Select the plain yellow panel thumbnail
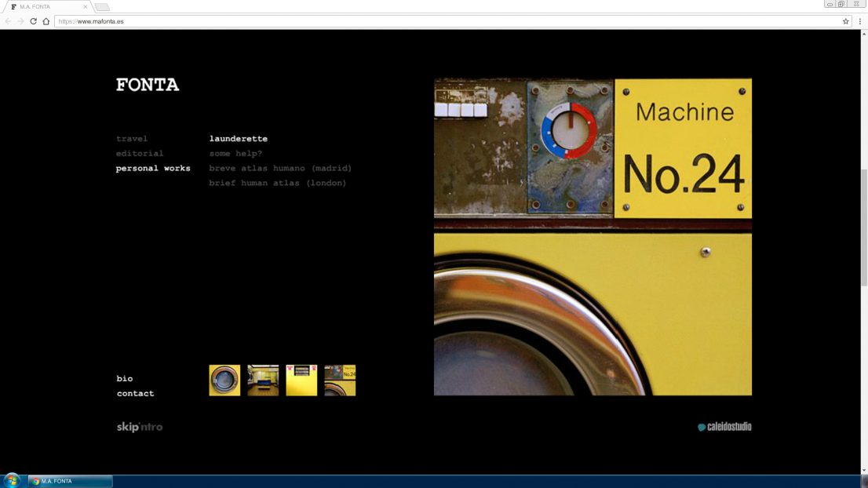868x488 pixels. (x=301, y=380)
